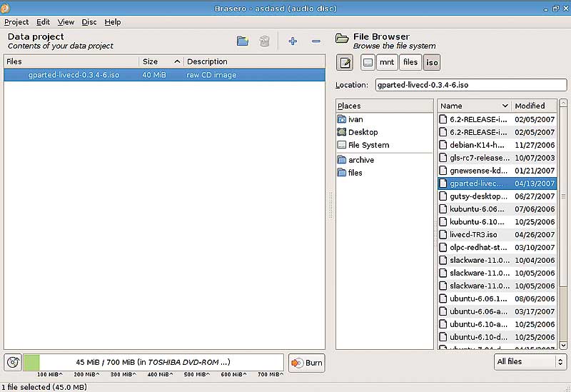Open the View menu
This screenshot has height=392, width=571.
(x=66, y=22)
